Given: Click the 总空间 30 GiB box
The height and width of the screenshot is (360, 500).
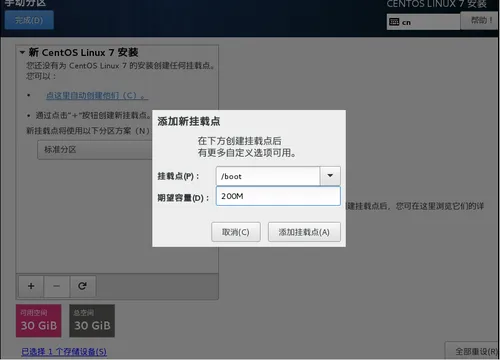Looking at the screenshot, I should pos(92,321).
